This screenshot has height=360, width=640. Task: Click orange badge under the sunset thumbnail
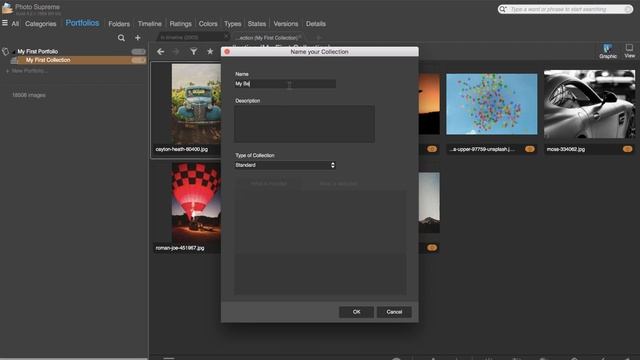[x=432, y=149]
